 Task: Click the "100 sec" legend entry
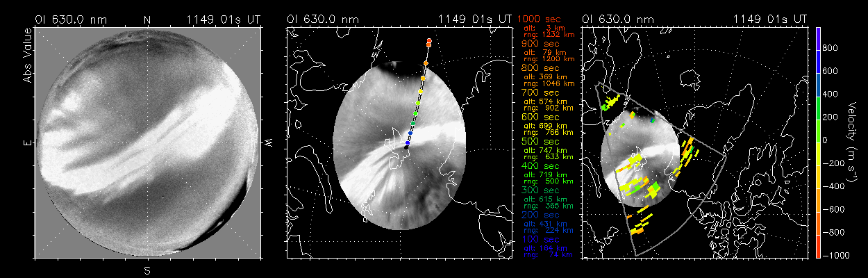(540, 240)
